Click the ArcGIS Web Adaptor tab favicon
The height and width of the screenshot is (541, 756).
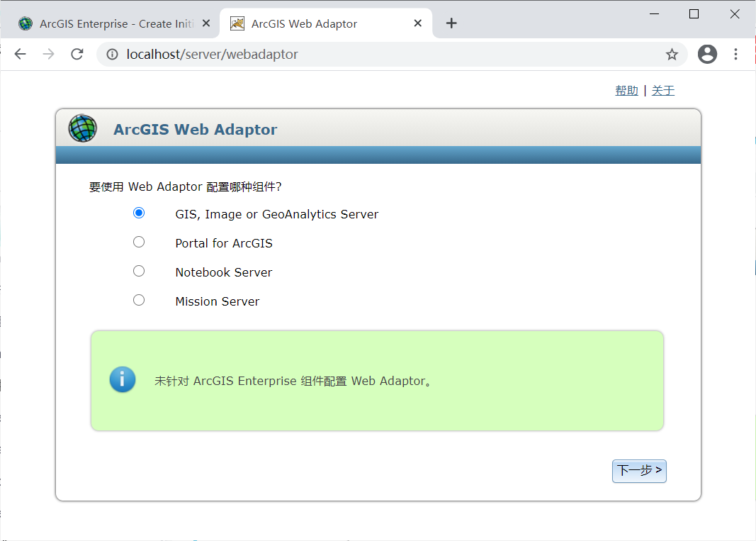coord(237,23)
